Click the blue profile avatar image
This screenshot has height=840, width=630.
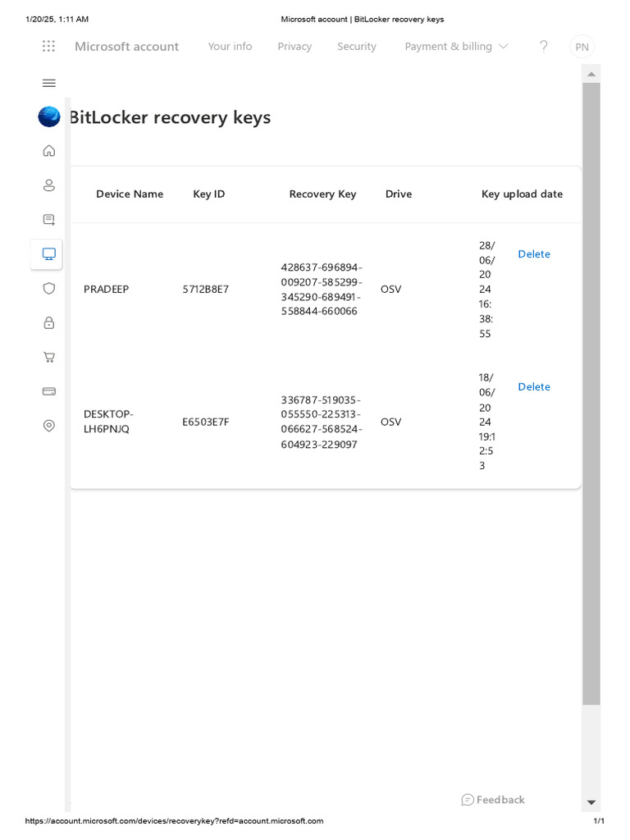tap(49, 116)
